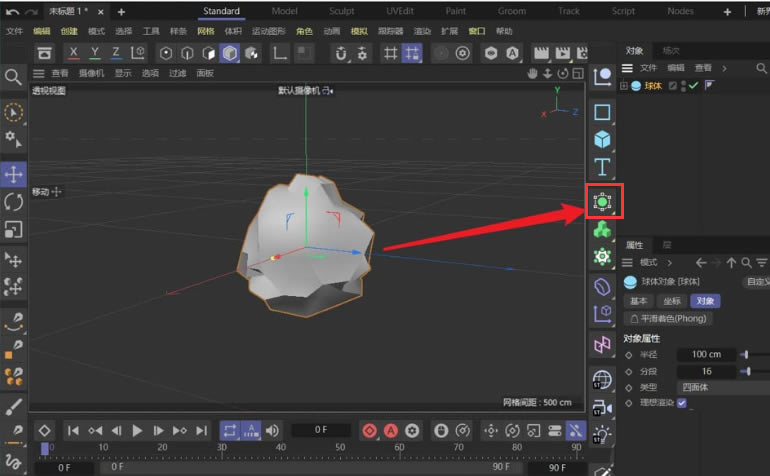Open the attribute manager hamburger menu

click(627, 263)
